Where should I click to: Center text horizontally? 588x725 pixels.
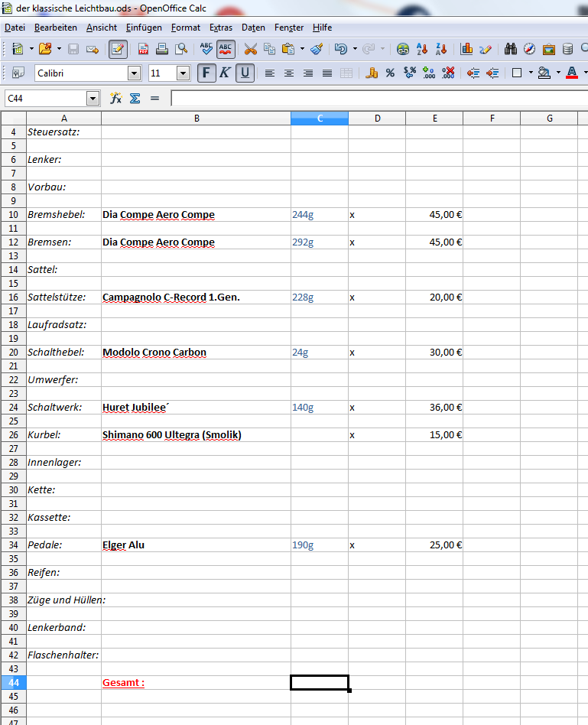point(289,73)
